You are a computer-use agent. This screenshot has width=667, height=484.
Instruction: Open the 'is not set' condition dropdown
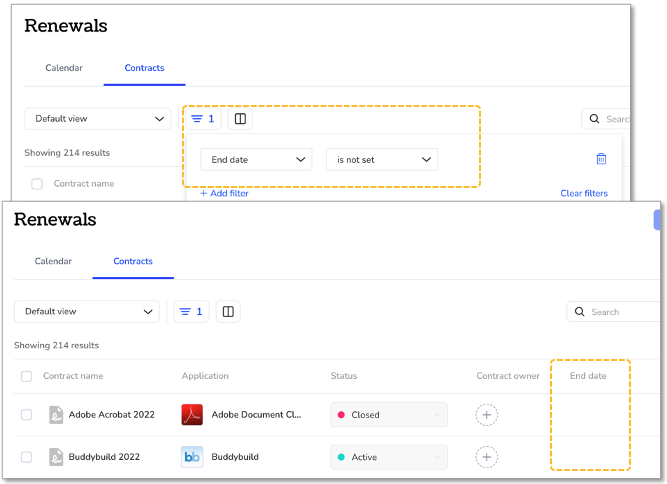[382, 159]
